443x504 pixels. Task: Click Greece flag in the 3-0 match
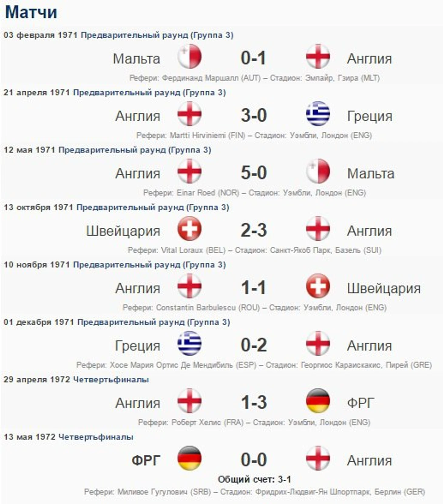(318, 114)
